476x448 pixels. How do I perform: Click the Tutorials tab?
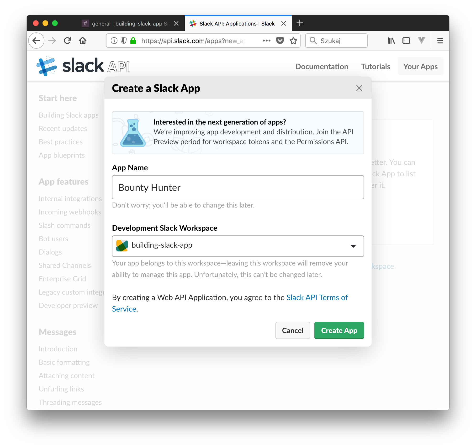click(x=375, y=66)
